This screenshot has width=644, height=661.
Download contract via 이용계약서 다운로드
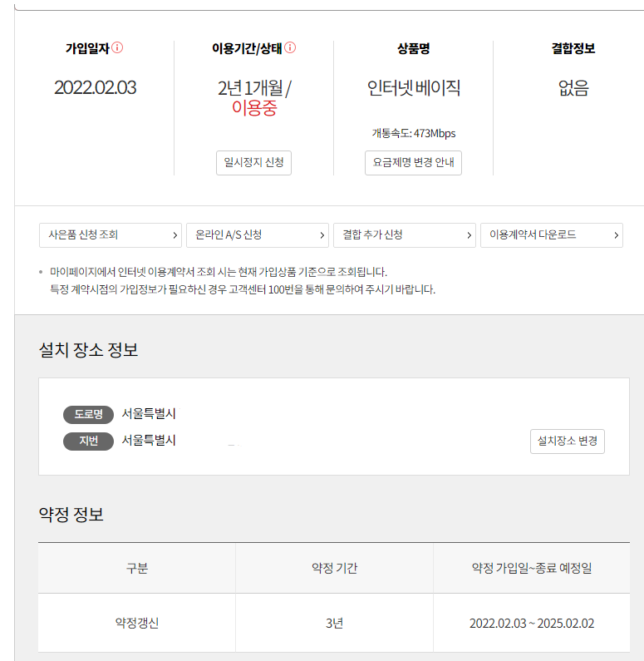pos(551,235)
